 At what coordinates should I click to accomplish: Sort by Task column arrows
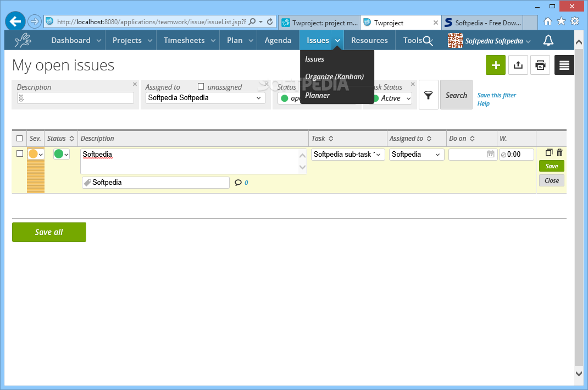coord(331,139)
